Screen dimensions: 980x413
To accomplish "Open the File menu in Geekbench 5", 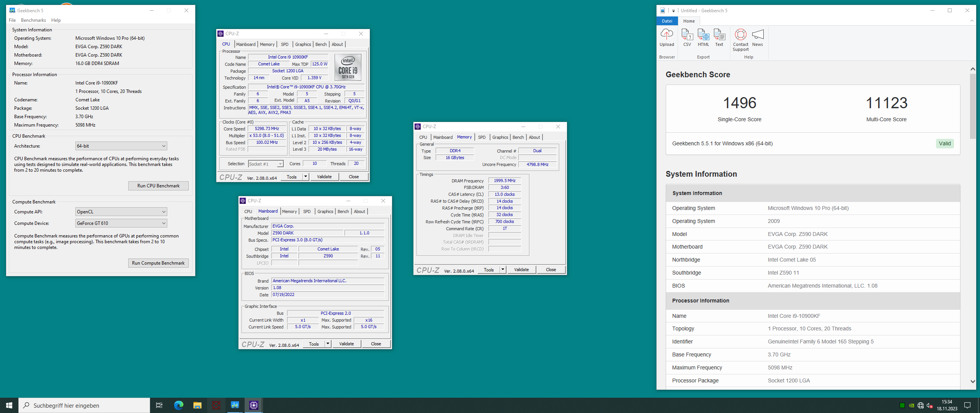I will (12, 20).
